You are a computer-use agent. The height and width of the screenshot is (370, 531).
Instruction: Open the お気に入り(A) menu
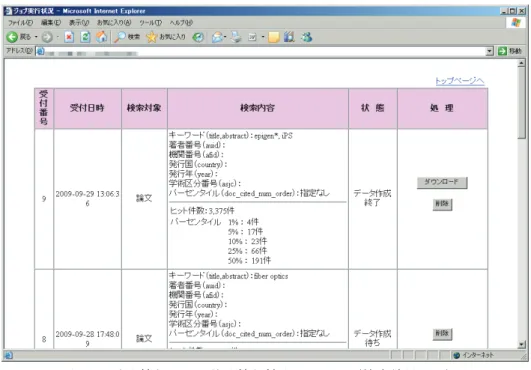coord(114,23)
